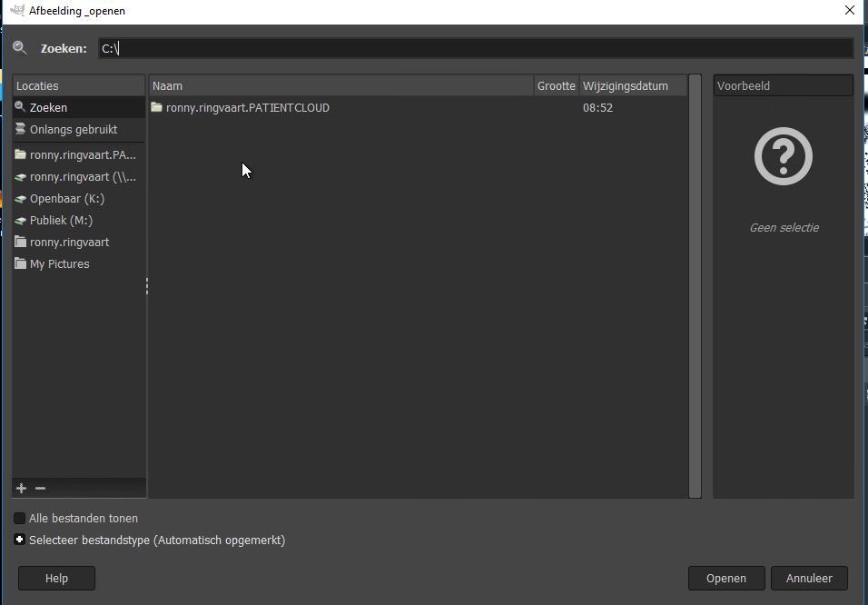Sort files by Naam column header
Screen dimensions: 868x605
[340, 86]
